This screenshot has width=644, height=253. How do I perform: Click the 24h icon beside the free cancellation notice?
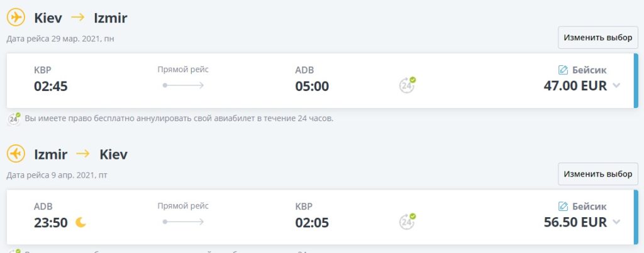click(x=14, y=118)
